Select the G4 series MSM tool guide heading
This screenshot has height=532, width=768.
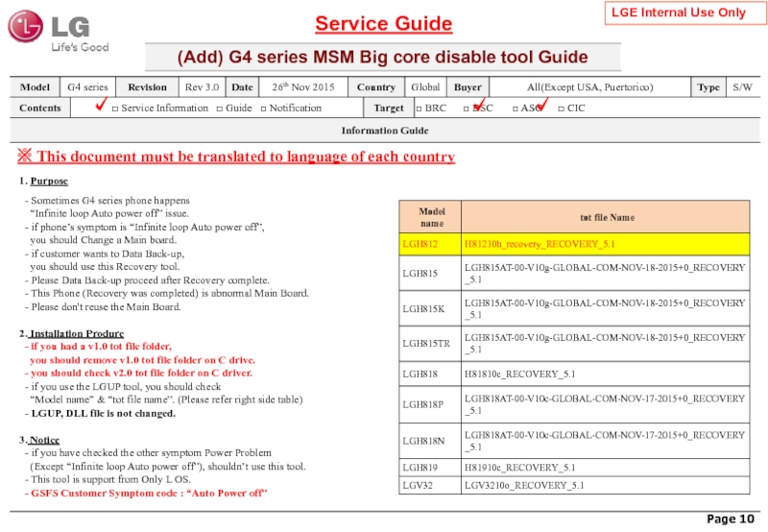pos(382,57)
